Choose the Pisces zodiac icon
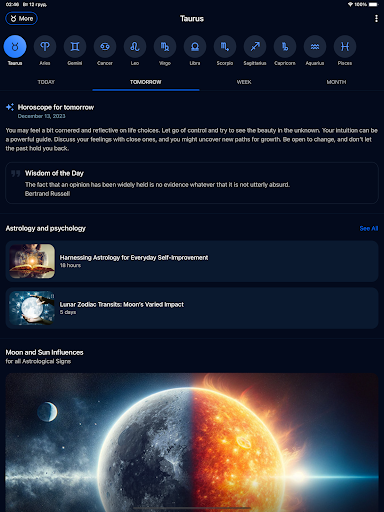Viewport: 384px width, 512px height. click(x=345, y=46)
